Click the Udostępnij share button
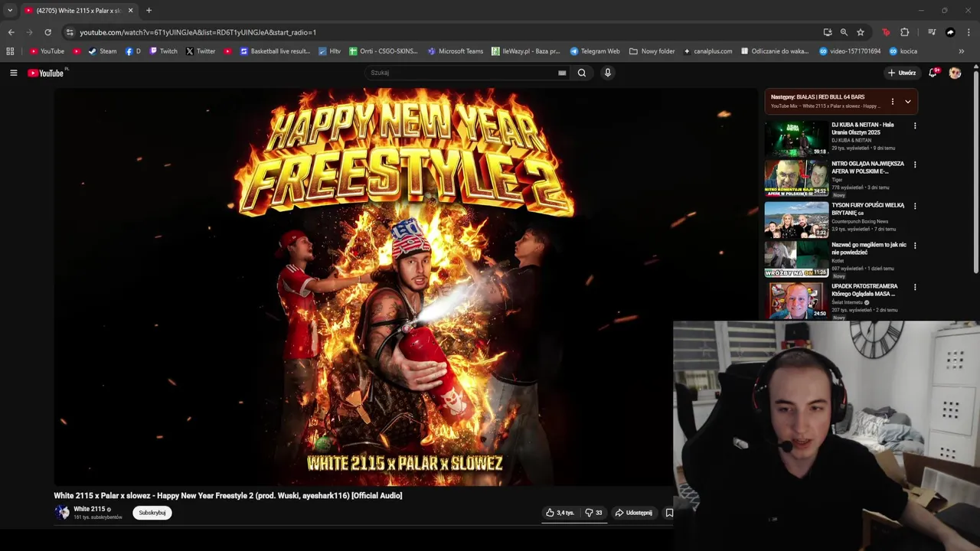 coord(634,513)
